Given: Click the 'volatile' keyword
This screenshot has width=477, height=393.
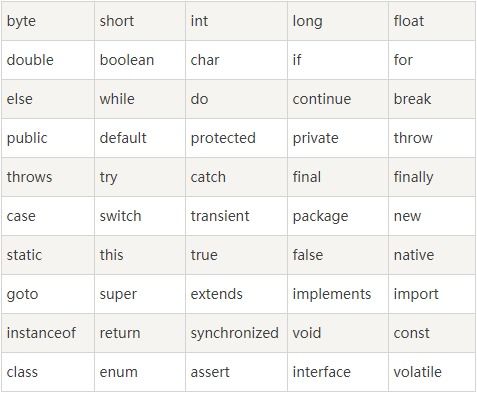Looking at the screenshot, I should (x=417, y=372).
